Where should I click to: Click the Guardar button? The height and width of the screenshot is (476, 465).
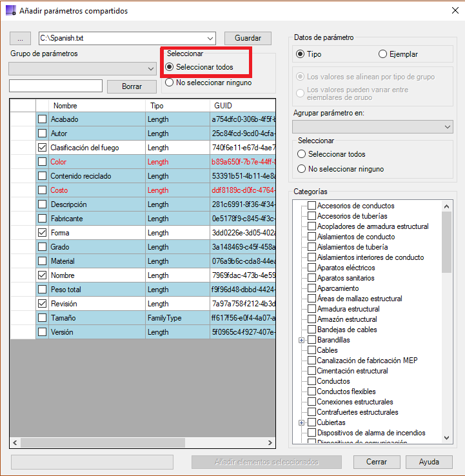click(248, 38)
